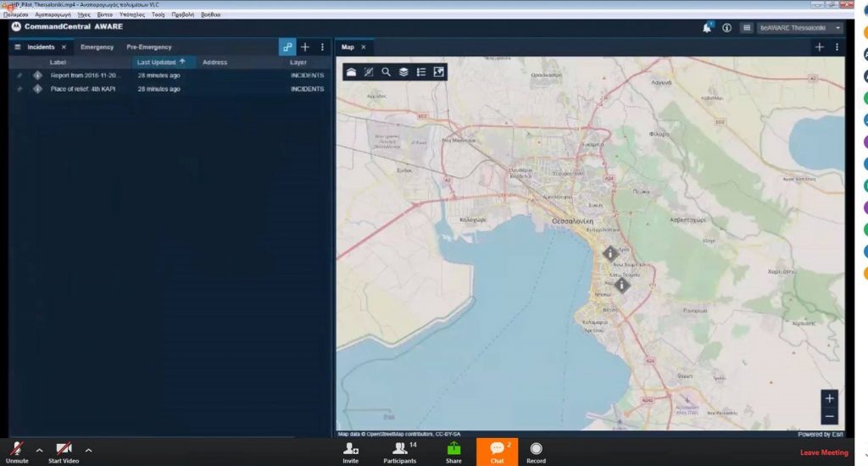The height and width of the screenshot is (466, 868).
Task: Open the map search magnifier tool
Action: click(386, 72)
